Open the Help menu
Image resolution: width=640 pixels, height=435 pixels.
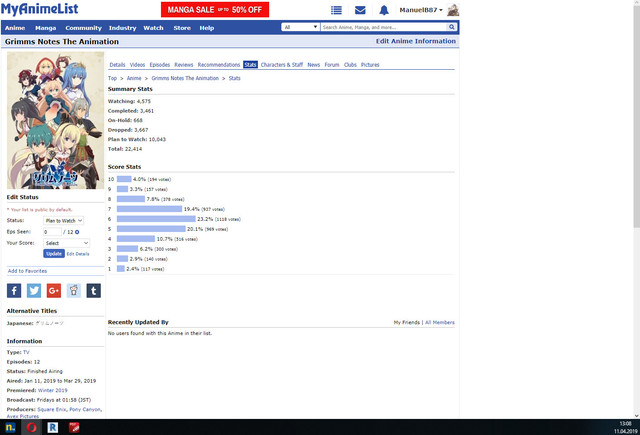207,28
